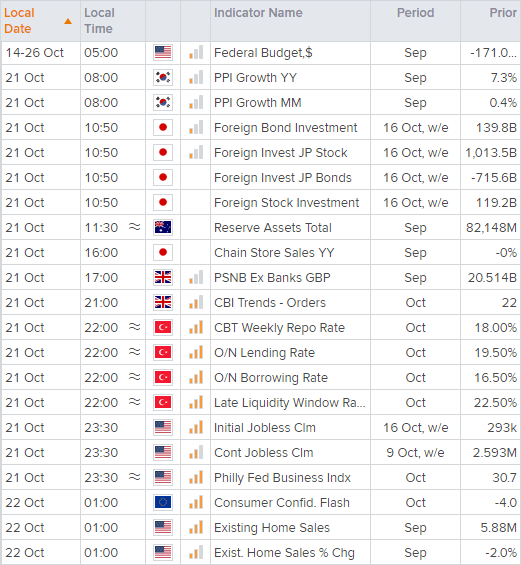Click the Prior column header

click(503, 13)
